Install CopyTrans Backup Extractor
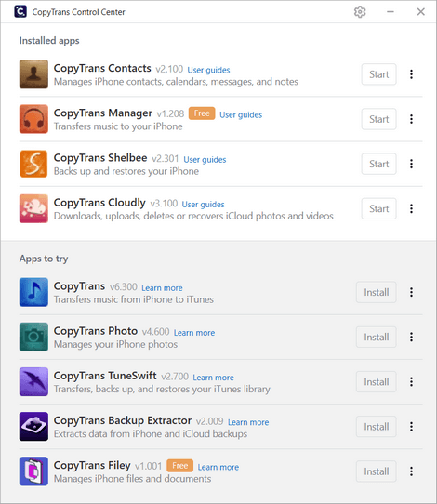The width and height of the screenshot is (437, 504). tap(377, 427)
